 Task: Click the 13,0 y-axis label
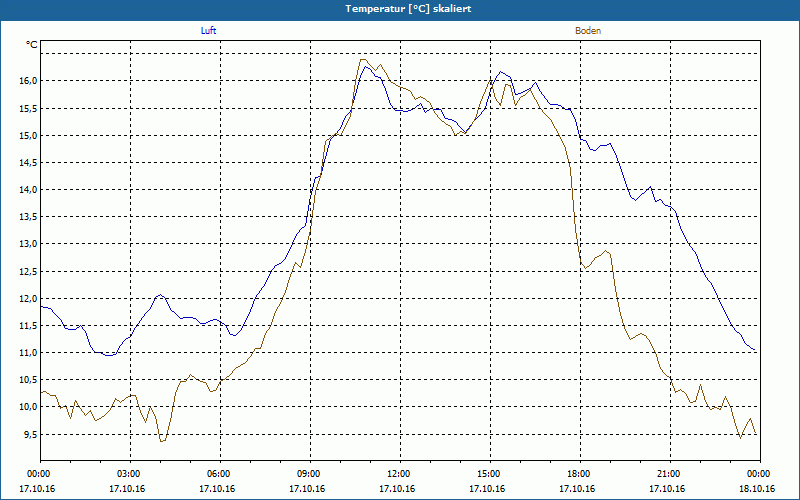click(29, 244)
